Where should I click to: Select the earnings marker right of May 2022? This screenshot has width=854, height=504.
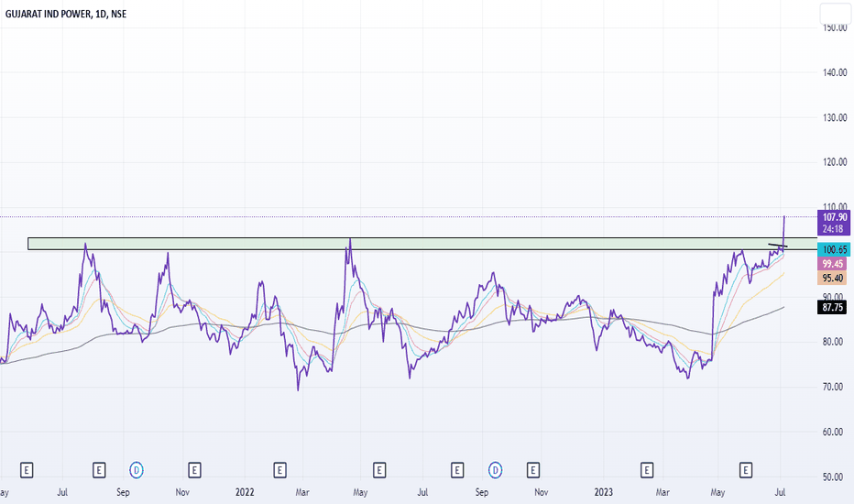pos(379,470)
